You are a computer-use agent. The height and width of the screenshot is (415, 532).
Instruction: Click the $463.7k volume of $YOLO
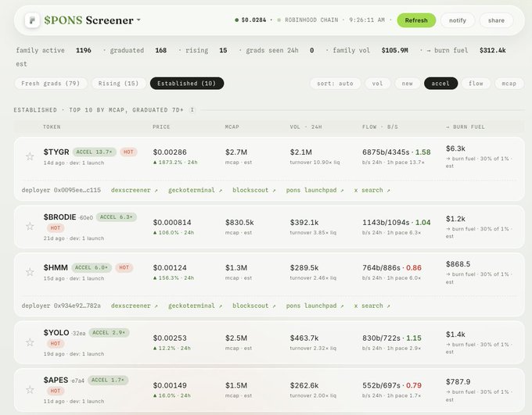(x=304, y=338)
